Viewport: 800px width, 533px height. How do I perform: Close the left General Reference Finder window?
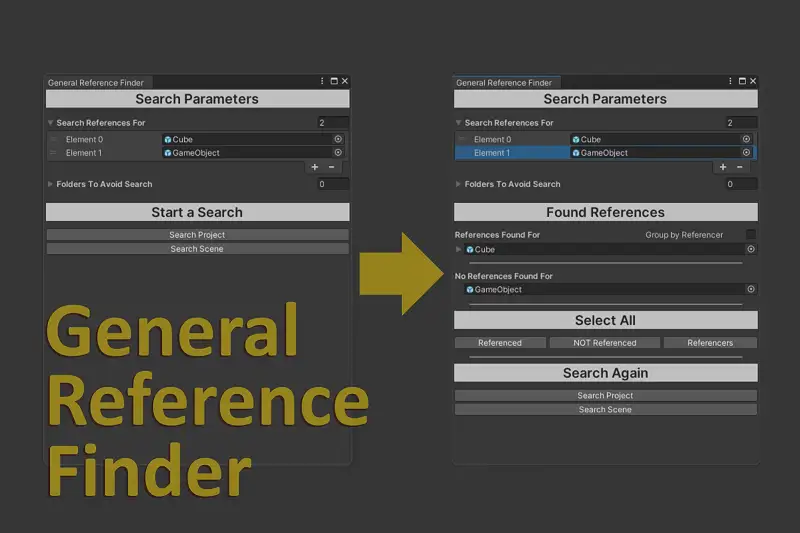pyautogui.click(x=345, y=81)
